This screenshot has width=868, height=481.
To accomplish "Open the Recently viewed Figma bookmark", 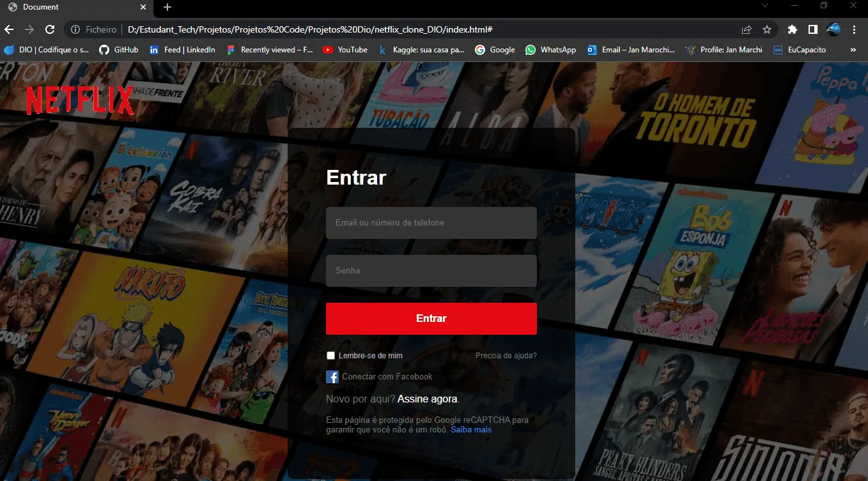I will tap(269, 49).
